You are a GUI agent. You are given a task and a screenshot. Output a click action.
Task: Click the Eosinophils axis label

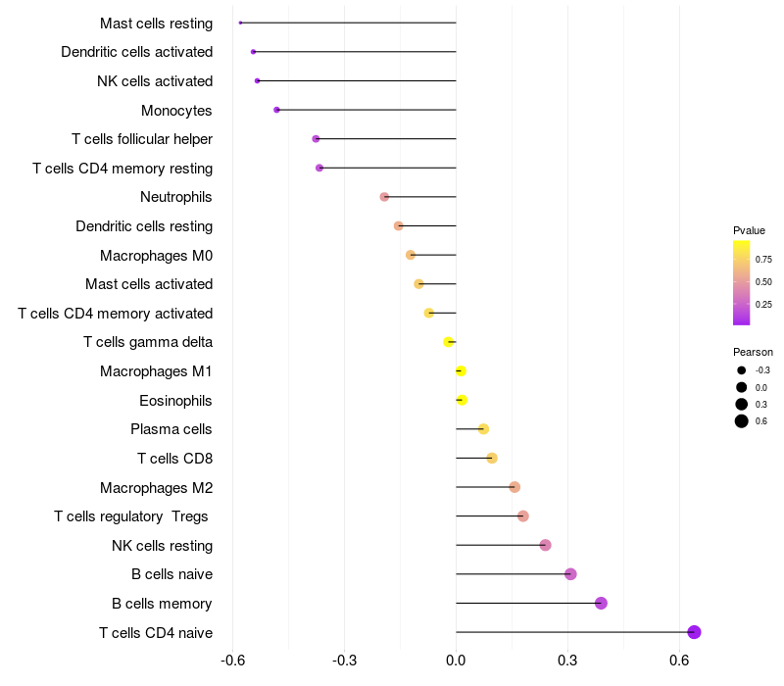pyautogui.click(x=175, y=401)
